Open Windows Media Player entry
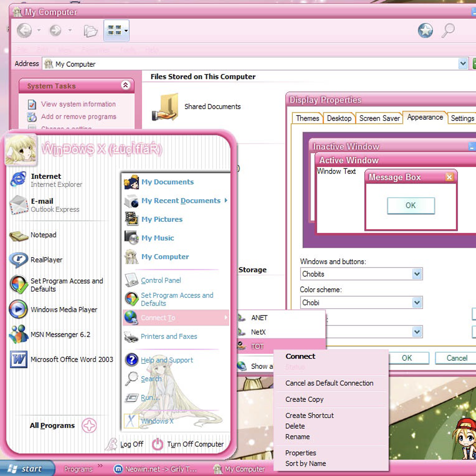This screenshot has height=476, width=476. click(64, 309)
